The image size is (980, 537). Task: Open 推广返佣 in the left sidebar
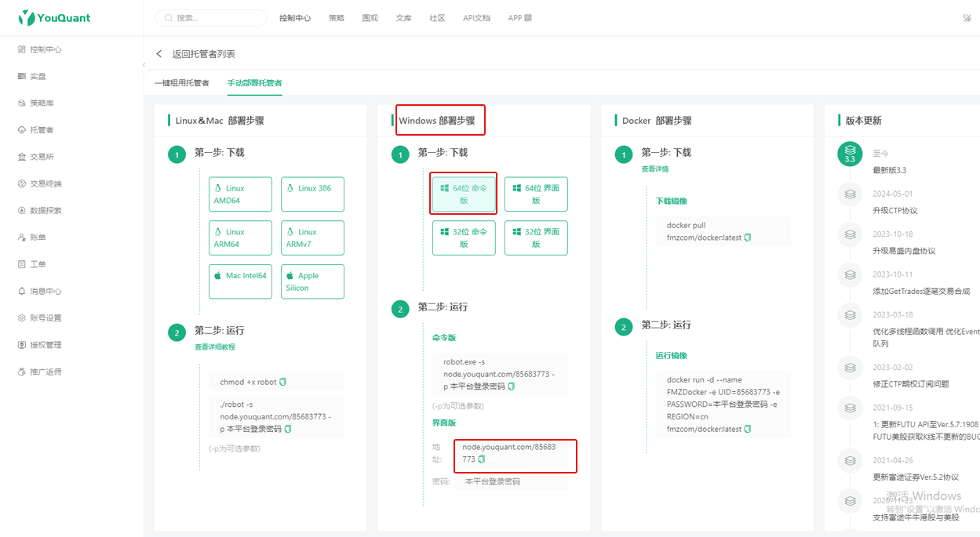click(x=39, y=372)
